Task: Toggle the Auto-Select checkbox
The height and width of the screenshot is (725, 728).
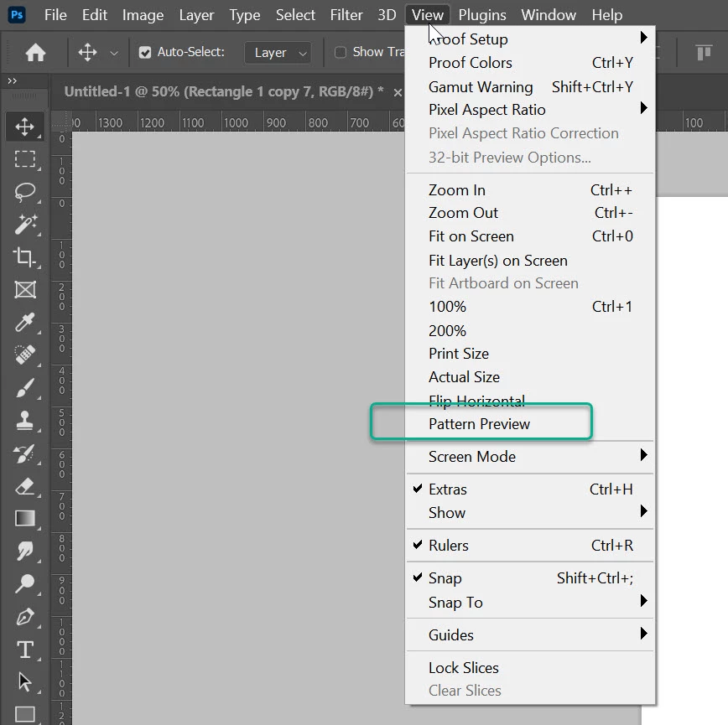Action: [x=145, y=53]
